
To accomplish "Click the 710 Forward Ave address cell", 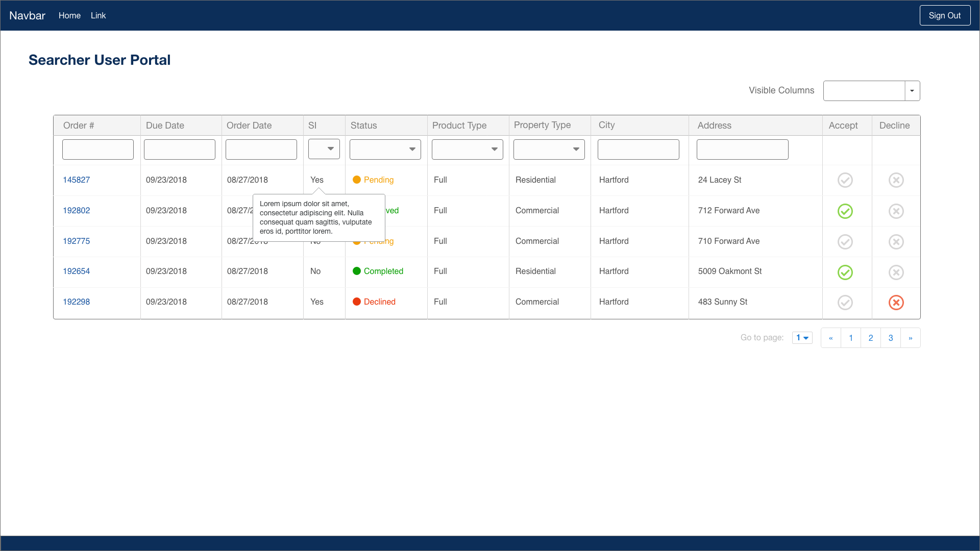I will (729, 241).
